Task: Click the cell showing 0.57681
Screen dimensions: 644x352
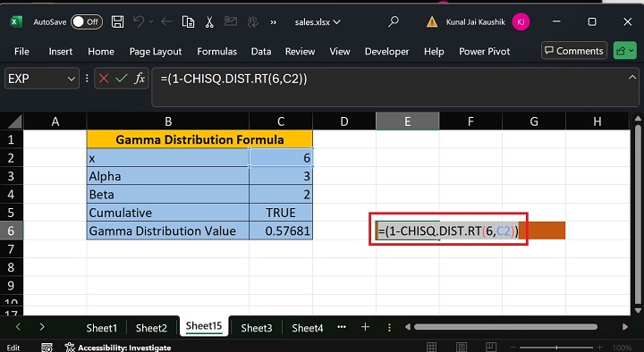Action: click(281, 230)
